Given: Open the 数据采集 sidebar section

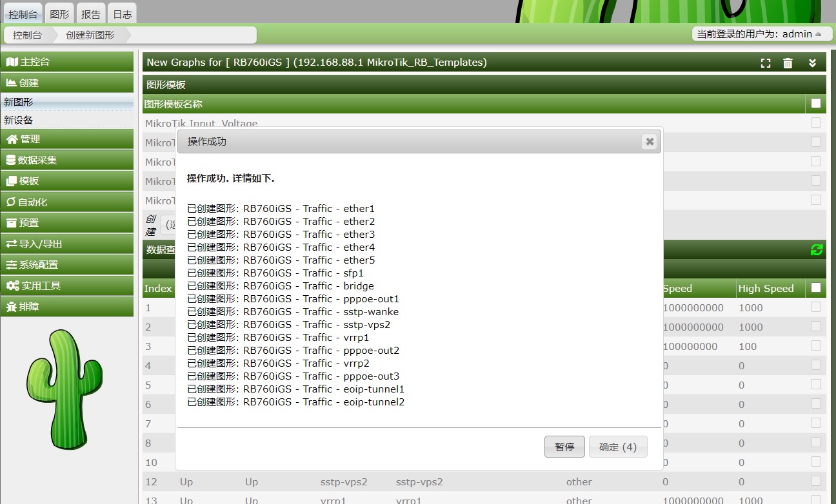Looking at the screenshot, I should click(67, 160).
